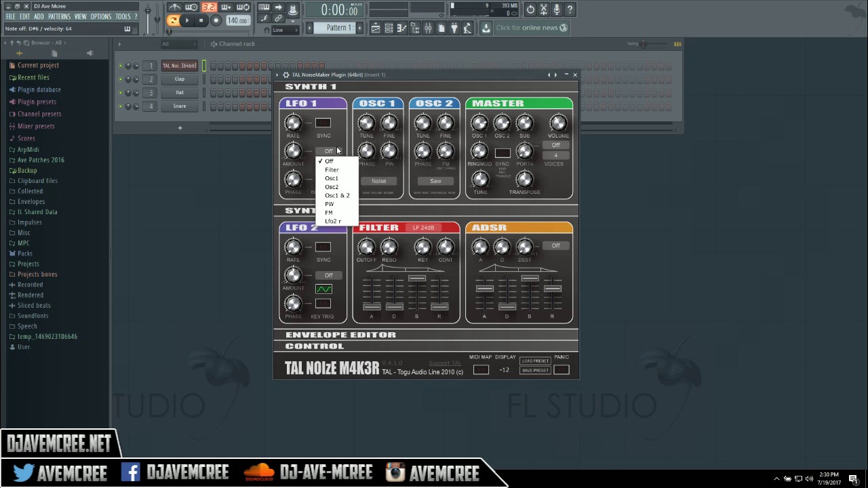This screenshot has width=868, height=488.
Task: Select PW from LFO destination menu
Action: tap(336, 204)
